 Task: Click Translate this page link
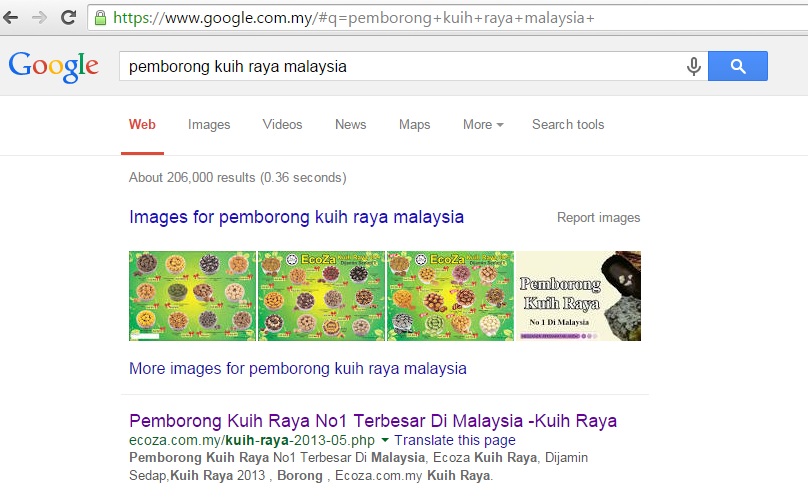pyautogui.click(x=454, y=440)
